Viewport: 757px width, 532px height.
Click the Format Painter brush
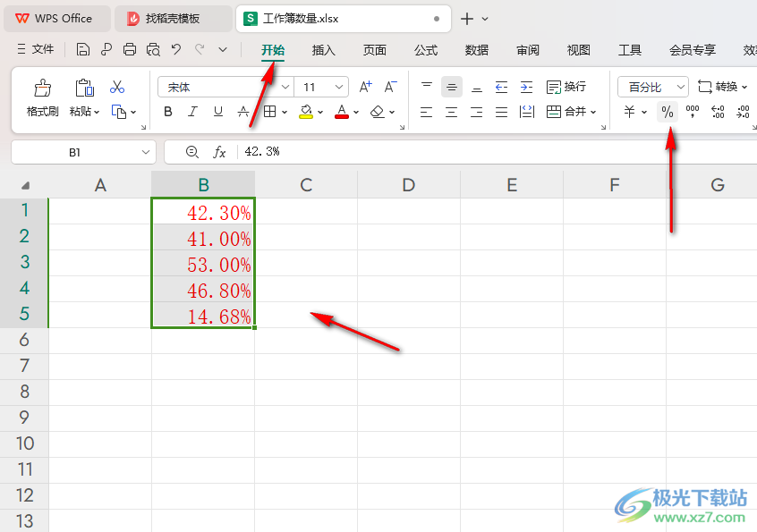point(42,89)
